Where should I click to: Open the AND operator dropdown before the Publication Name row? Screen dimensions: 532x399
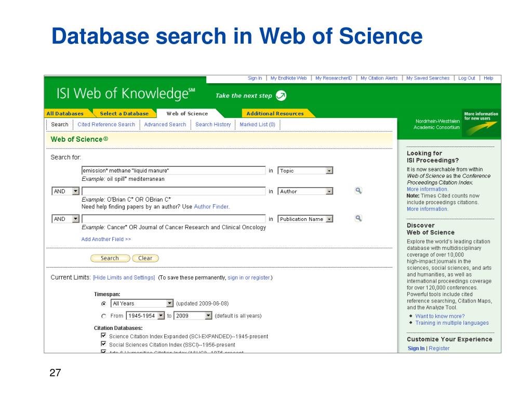click(x=65, y=219)
